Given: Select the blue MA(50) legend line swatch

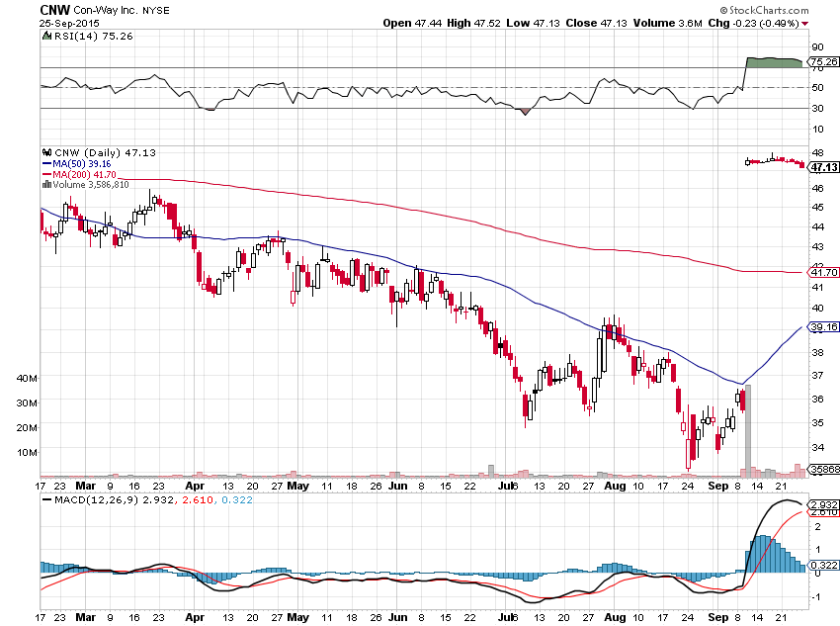Looking at the screenshot, I should coord(46,164).
